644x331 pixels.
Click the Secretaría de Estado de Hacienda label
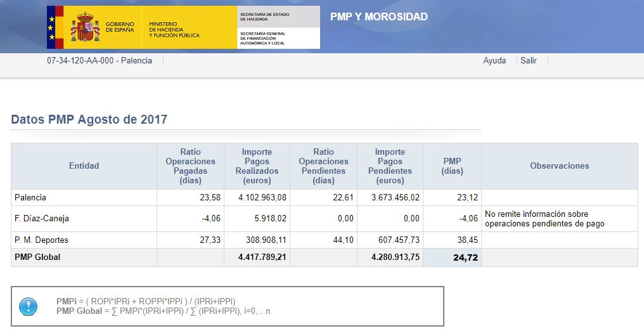[264, 16]
